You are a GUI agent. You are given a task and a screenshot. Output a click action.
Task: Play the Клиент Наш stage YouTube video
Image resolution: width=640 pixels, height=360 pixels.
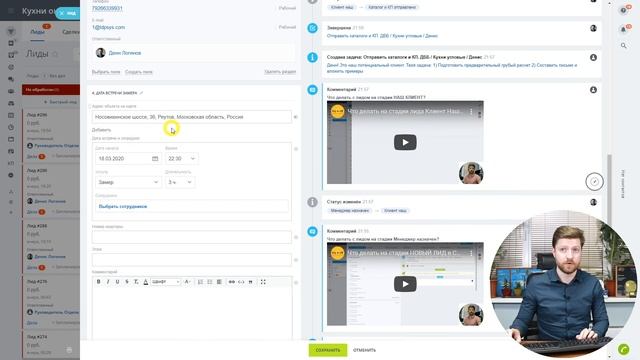tap(405, 142)
